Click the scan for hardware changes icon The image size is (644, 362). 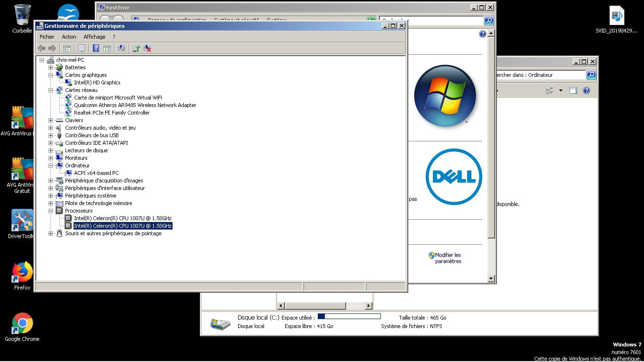(x=122, y=48)
